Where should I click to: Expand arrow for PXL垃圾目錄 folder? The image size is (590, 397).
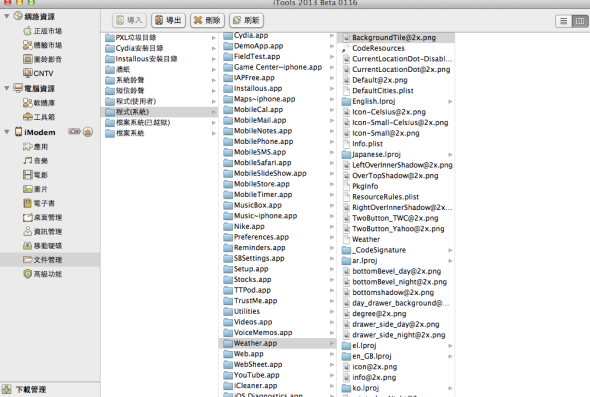[x=213, y=38]
